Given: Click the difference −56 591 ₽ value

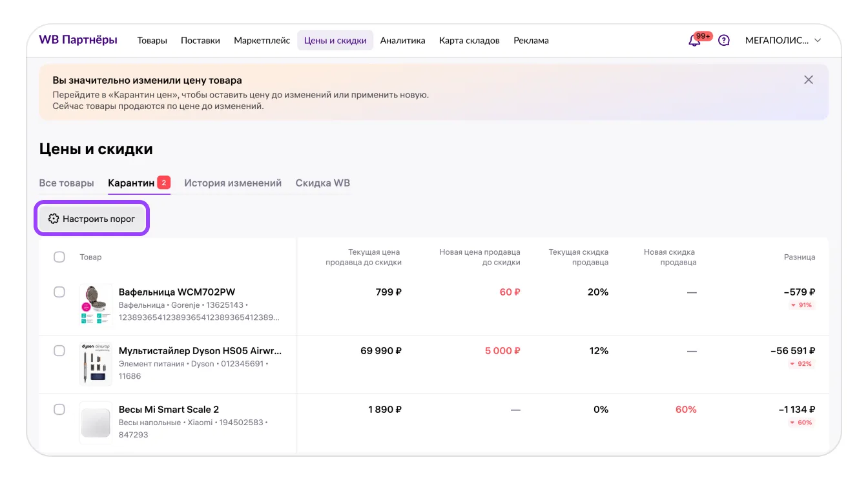Looking at the screenshot, I should click(793, 351).
